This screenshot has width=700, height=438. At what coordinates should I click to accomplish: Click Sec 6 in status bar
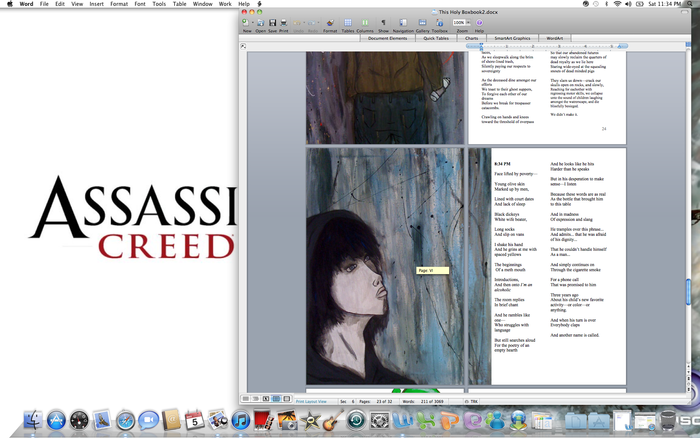point(347,401)
